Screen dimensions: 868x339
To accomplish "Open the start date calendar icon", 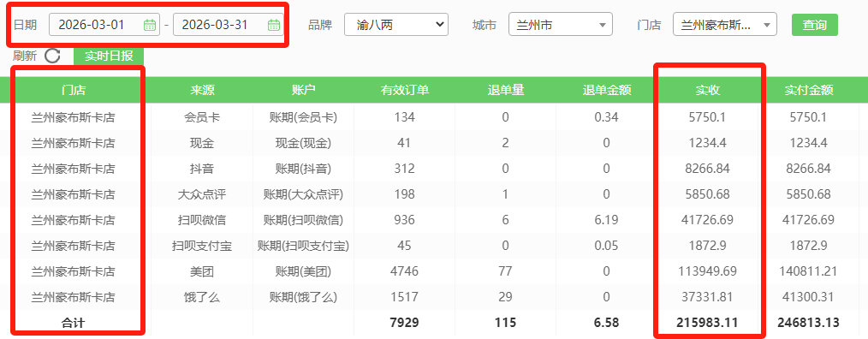I will (x=150, y=25).
